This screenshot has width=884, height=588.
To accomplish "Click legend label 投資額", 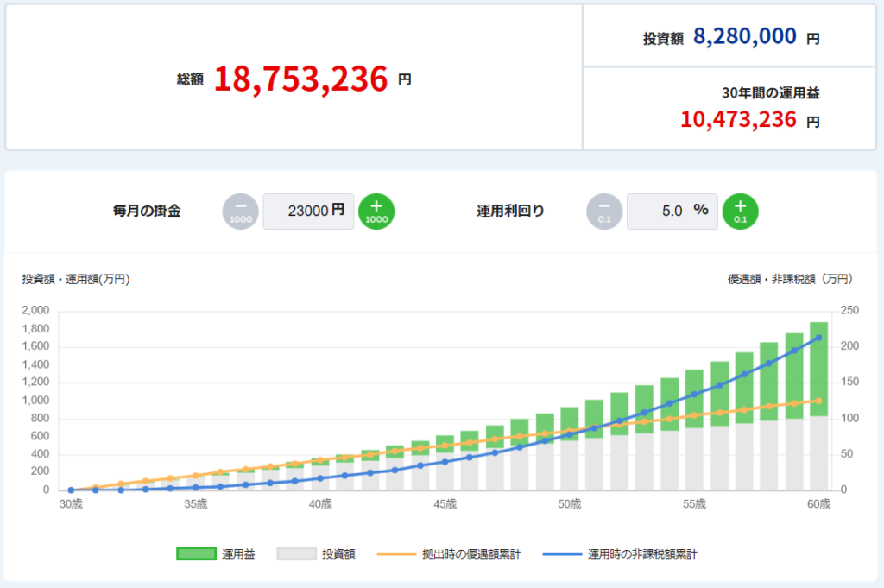I will click(338, 554).
